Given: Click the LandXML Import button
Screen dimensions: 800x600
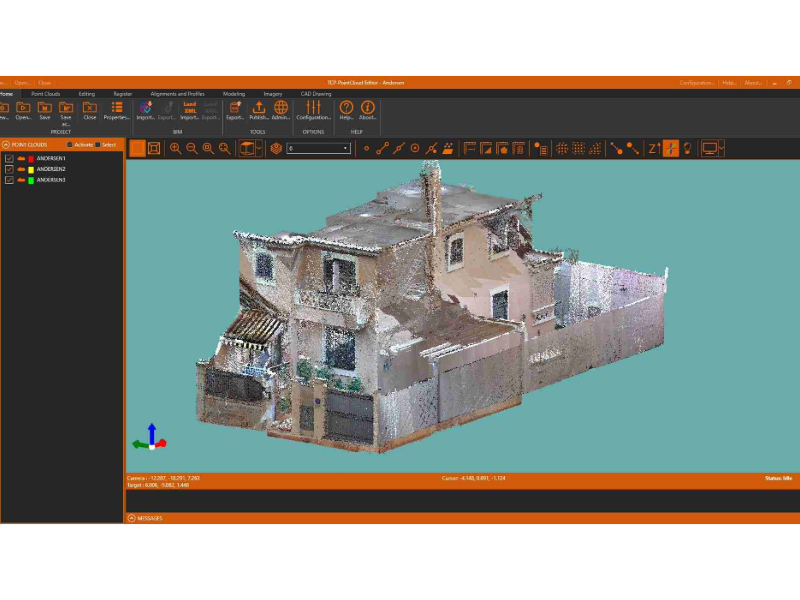Looking at the screenshot, I should point(190,111).
